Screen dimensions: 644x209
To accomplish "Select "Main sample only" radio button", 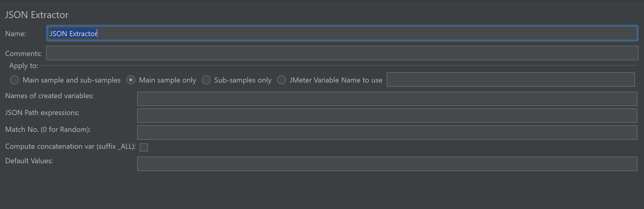I will [x=131, y=80].
